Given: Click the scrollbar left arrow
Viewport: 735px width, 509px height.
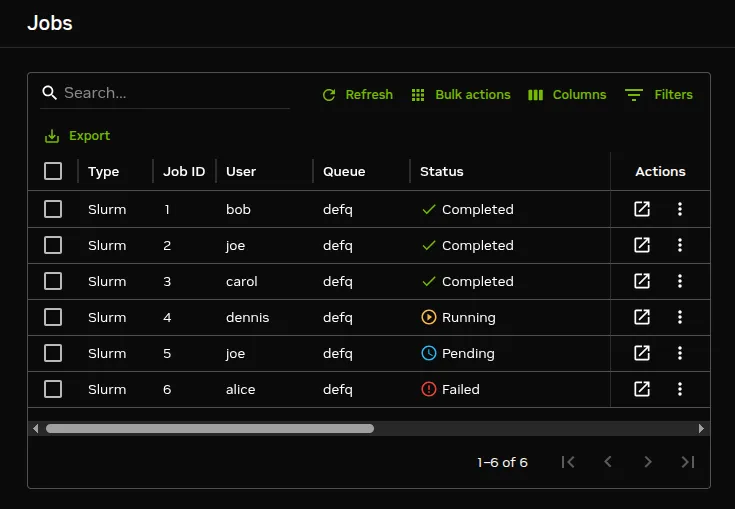Looking at the screenshot, I should pyautogui.click(x=36, y=428).
